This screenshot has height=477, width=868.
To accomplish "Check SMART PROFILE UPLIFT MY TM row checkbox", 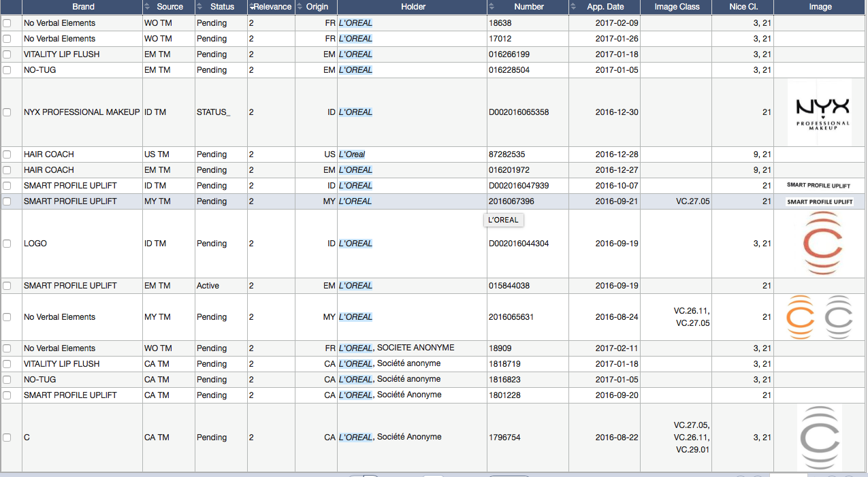I will point(7,201).
